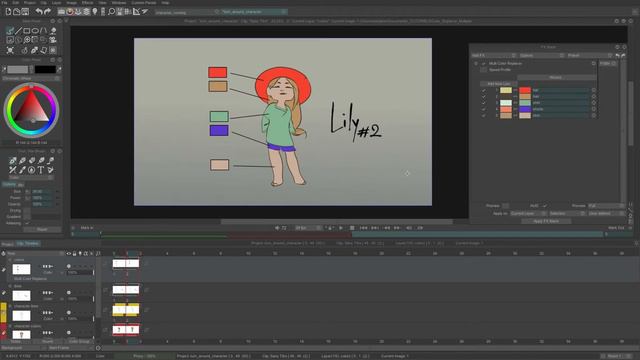
Task: Click the Redo arrow icon
Action: (x=47, y=12)
